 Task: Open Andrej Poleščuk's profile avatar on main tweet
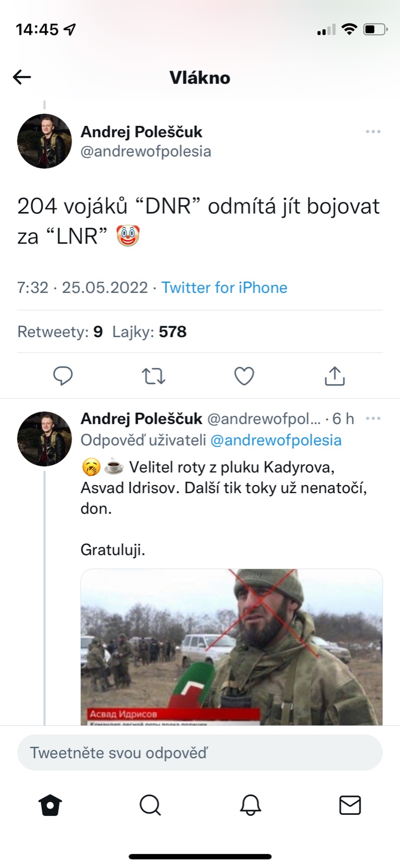44,141
